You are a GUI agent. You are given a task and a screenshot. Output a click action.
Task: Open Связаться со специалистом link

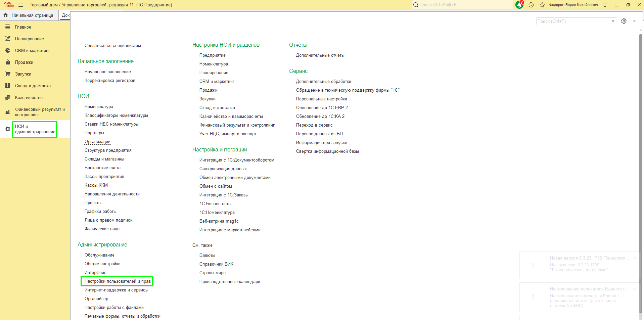(113, 46)
